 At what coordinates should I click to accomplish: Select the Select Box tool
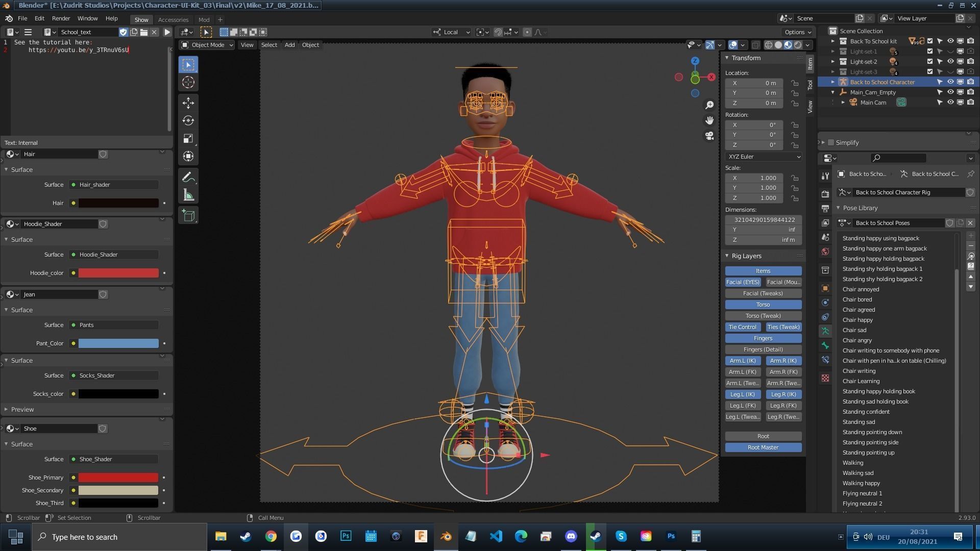(x=188, y=65)
